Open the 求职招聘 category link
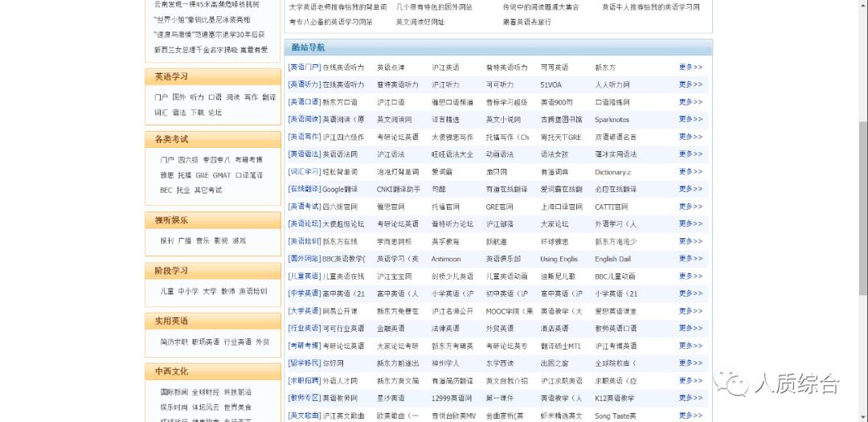This screenshot has height=422, width=868. (305, 380)
